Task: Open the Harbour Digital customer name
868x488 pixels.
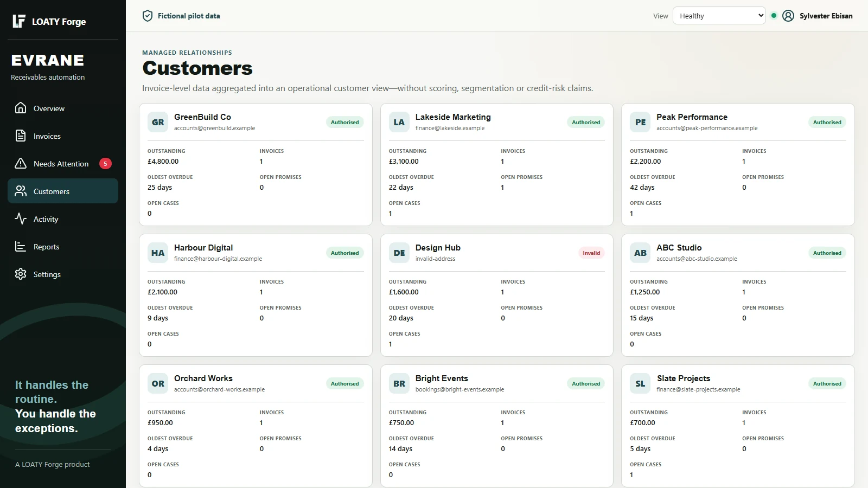Action: point(203,247)
